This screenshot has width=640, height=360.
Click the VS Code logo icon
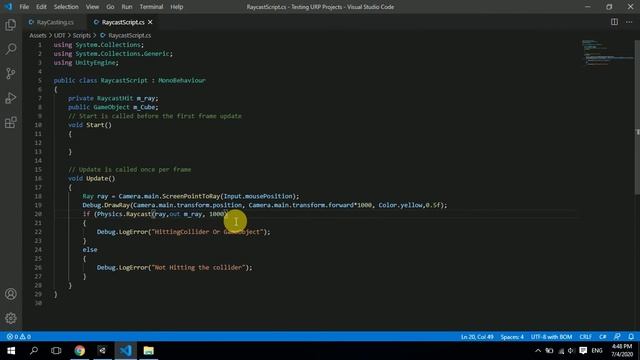click(x=8, y=7)
